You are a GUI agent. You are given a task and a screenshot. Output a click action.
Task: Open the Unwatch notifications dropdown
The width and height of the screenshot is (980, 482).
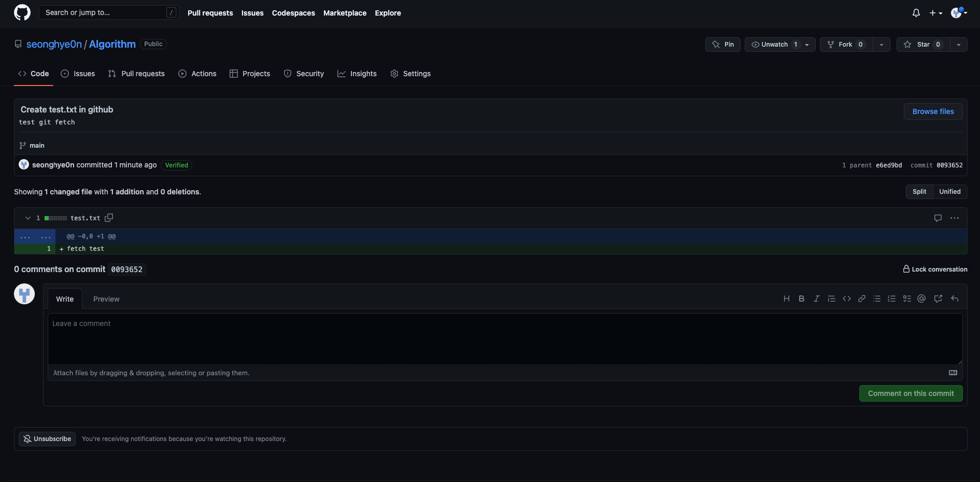[x=780, y=45]
